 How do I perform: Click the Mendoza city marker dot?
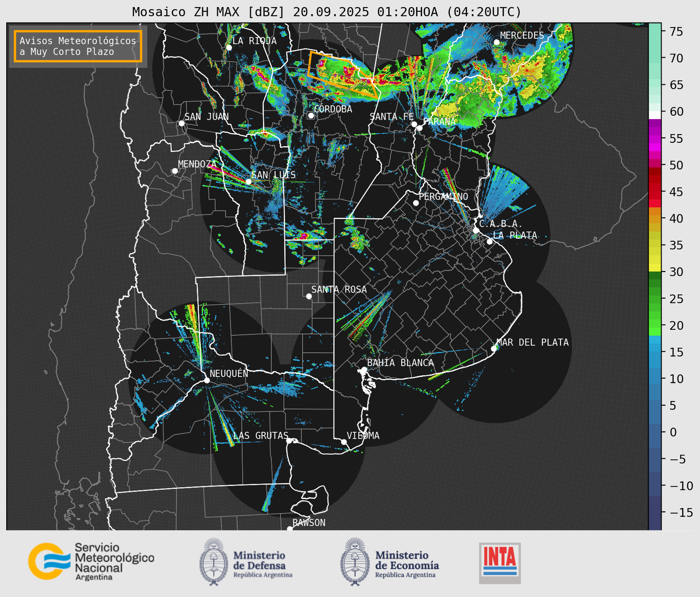(175, 171)
